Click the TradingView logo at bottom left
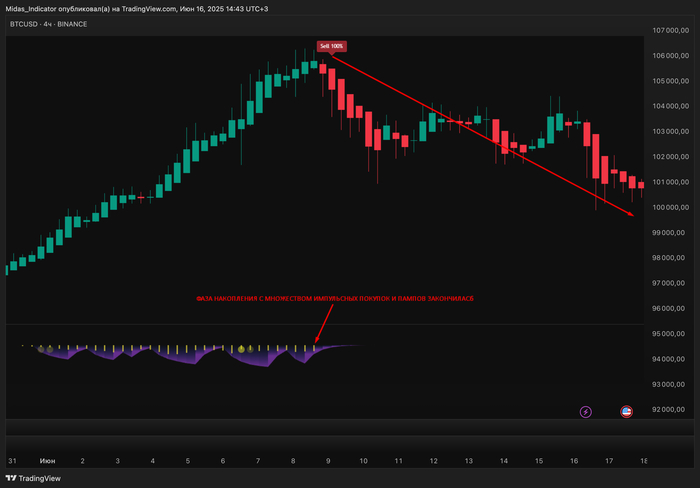This screenshot has height=488, width=700. pos(28,478)
